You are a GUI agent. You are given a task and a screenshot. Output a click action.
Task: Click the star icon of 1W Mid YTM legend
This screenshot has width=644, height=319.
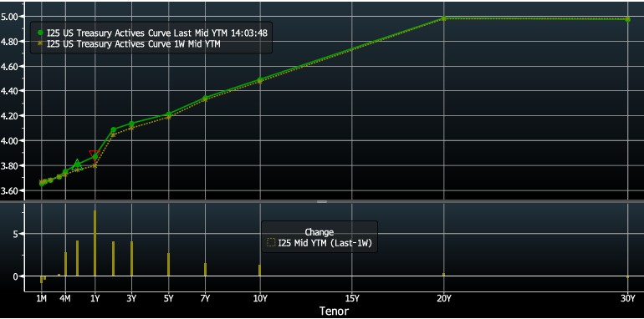(40, 43)
